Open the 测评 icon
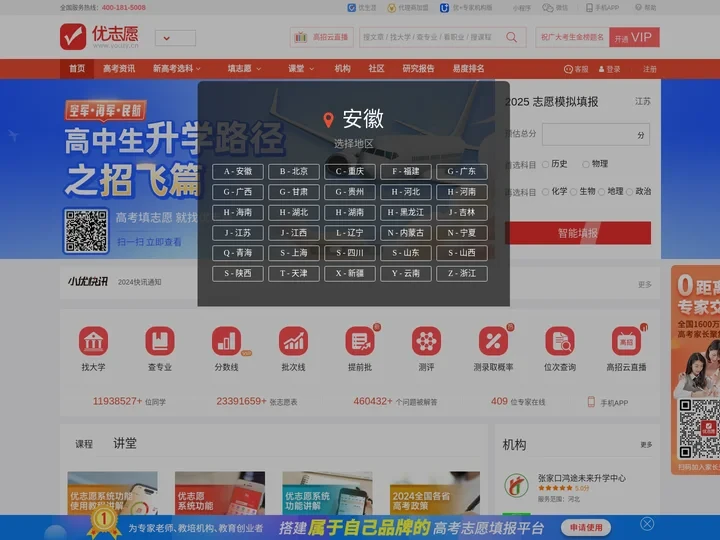Viewport: 720px width, 540px height. (427, 341)
